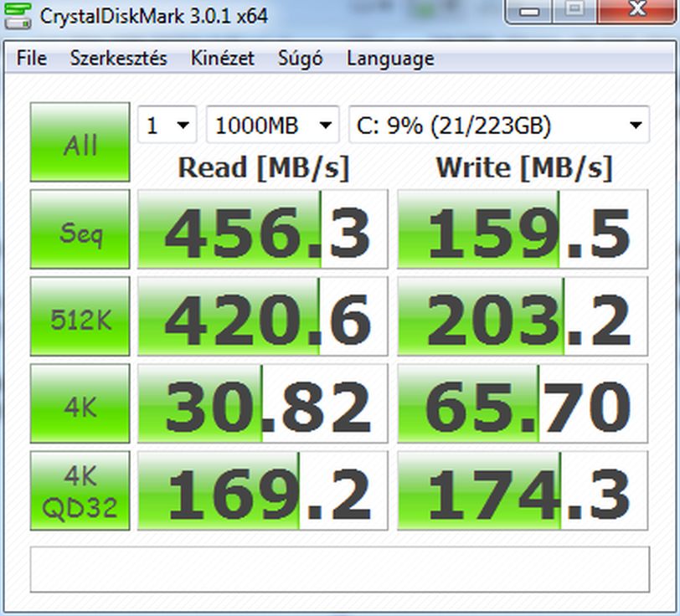Click the CrystalDiskMark app icon in title bar
The width and height of the screenshot is (680, 616).
pyautogui.click(x=17, y=16)
